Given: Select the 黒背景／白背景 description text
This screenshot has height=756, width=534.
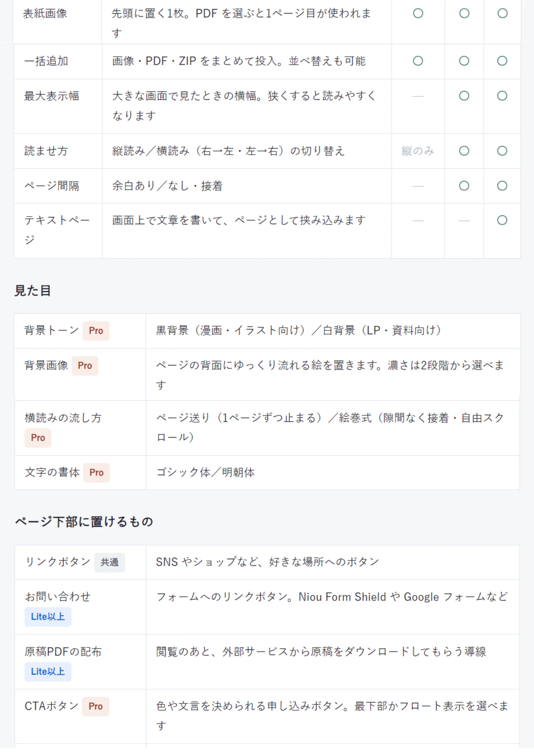Looking at the screenshot, I should coord(298,330).
